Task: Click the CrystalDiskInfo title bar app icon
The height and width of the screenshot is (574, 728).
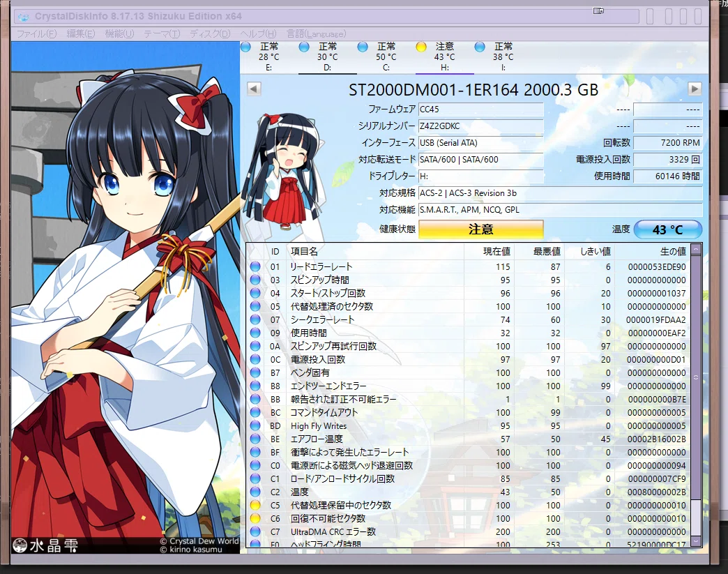Action: (x=23, y=17)
